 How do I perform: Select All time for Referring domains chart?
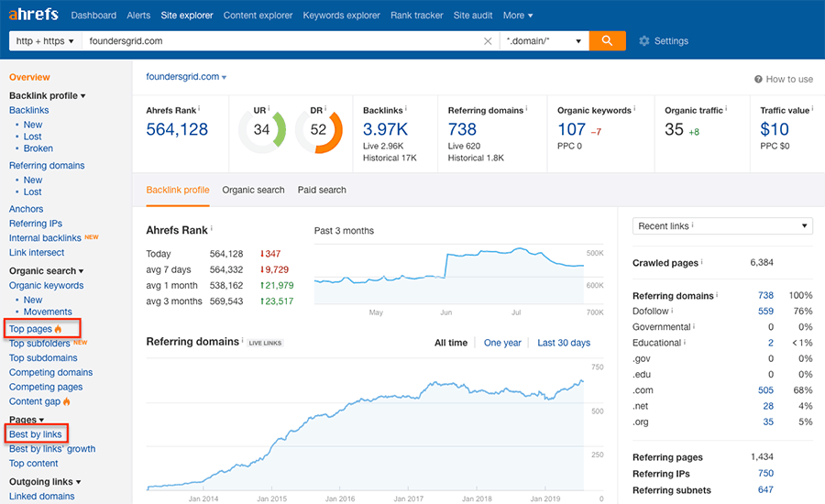click(x=451, y=343)
